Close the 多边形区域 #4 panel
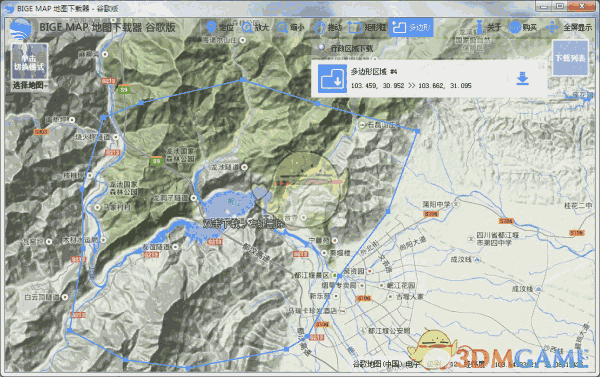 pyautogui.click(x=541, y=66)
